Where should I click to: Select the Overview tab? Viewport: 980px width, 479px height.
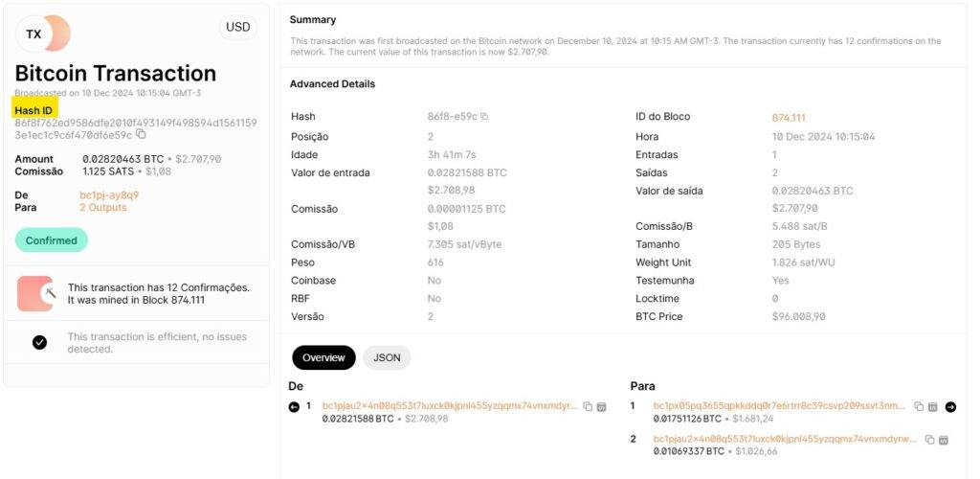[323, 357]
